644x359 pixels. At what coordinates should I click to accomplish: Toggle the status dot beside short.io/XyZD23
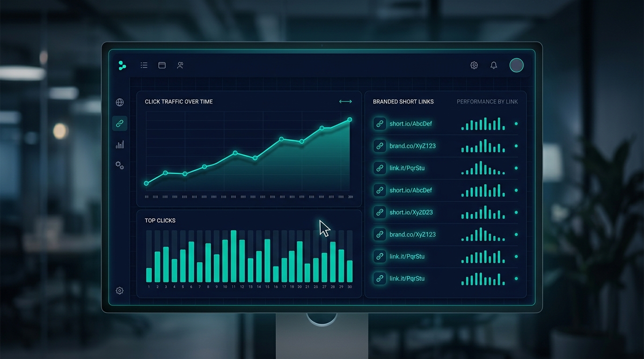pyautogui.click(x=515, y=212)
